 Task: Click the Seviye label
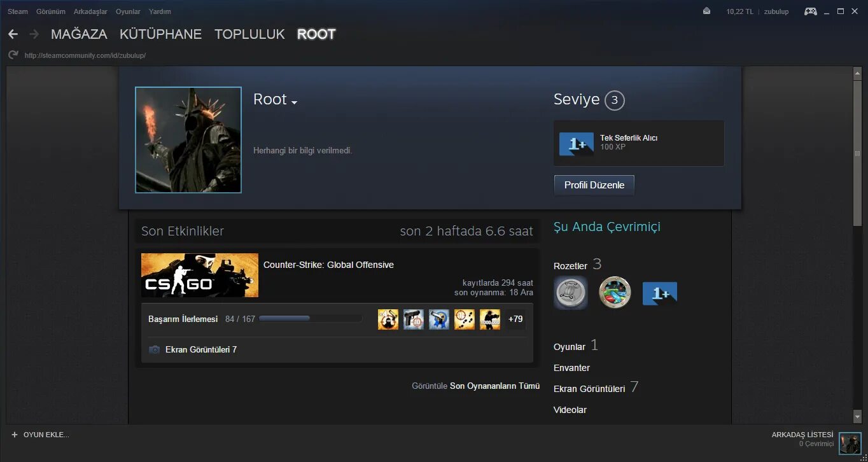pos(577,99)
